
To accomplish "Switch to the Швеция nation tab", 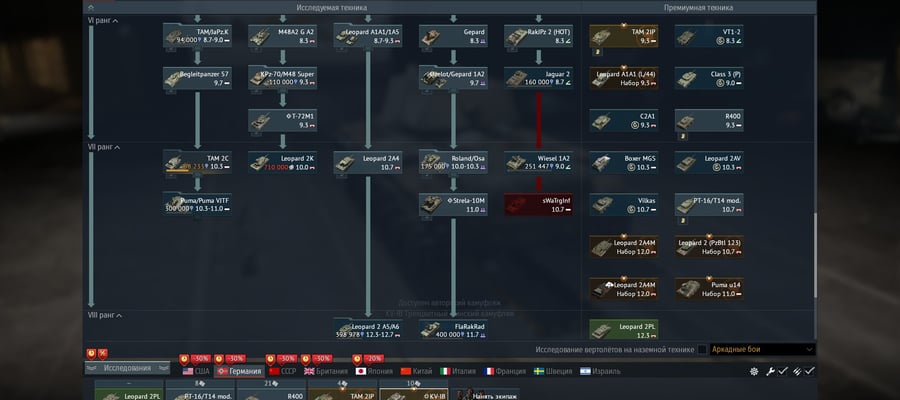I will click(554, 371).
